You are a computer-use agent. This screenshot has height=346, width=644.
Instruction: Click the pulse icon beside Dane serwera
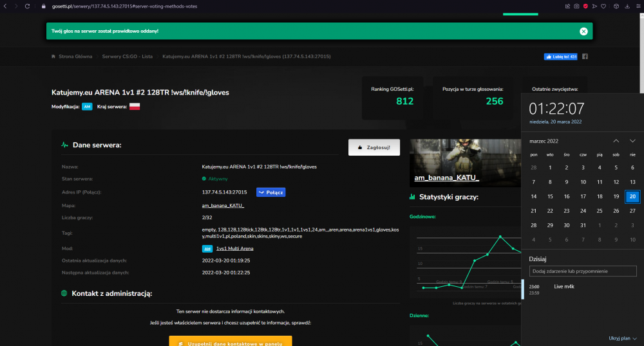[64, 145]
